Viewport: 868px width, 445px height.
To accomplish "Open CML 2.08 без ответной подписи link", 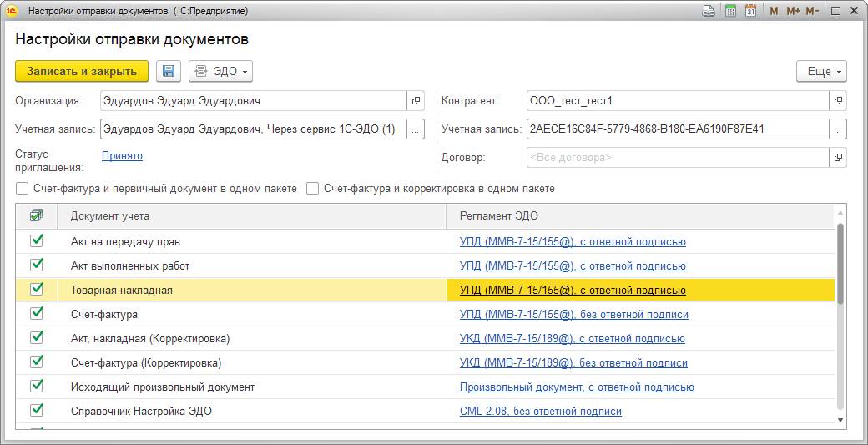I will [540, 411].
